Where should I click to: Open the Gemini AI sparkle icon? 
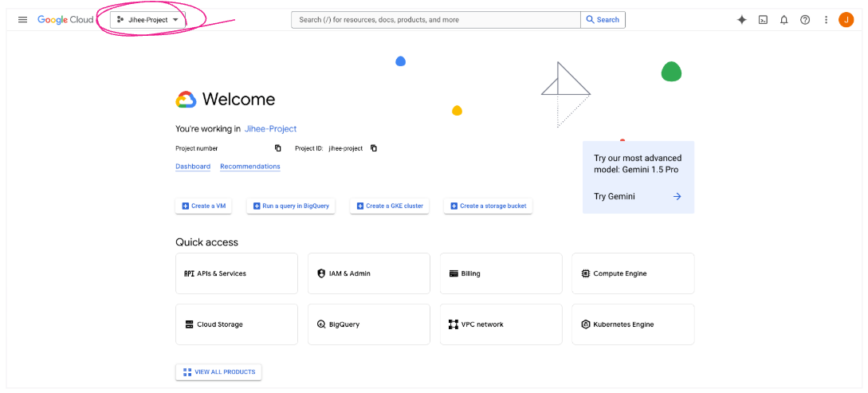pyautogui.click(x=742, y=20)
